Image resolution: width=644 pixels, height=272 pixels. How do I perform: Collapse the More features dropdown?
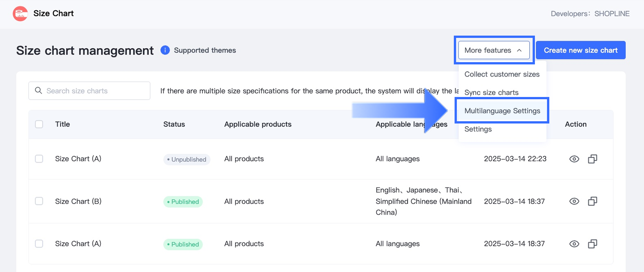tap(494, 50)
